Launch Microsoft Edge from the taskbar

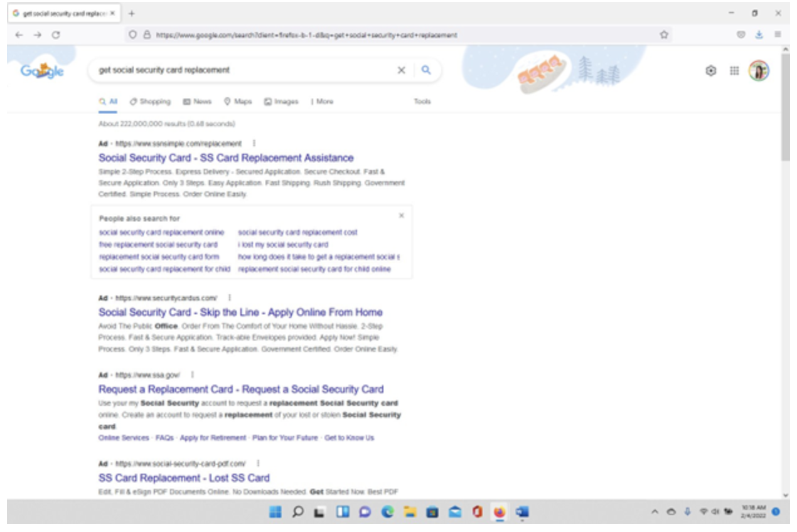coord(387,513)
